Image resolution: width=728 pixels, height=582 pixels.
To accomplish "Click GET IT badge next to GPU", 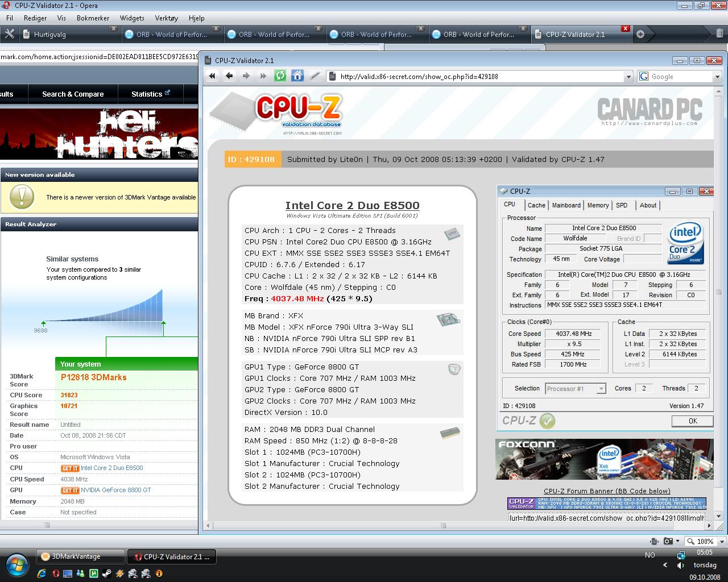I will pyautogui.click(x=70, y=490).
